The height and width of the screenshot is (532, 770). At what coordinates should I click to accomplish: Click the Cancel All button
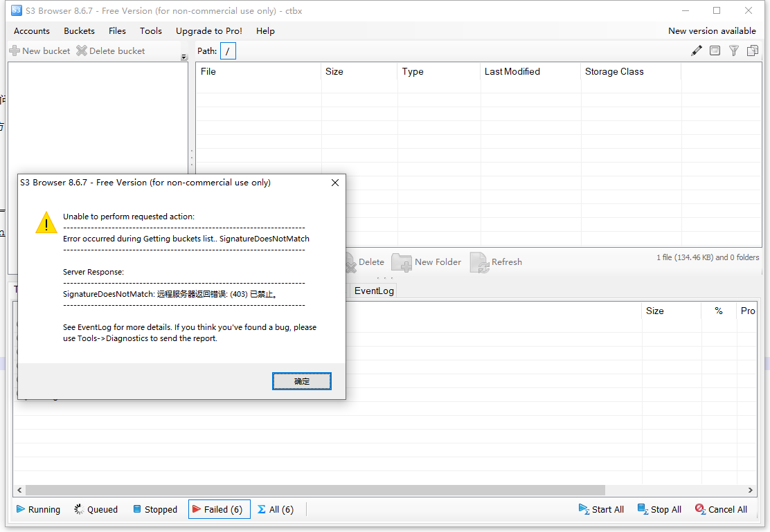tap(721, 509)
